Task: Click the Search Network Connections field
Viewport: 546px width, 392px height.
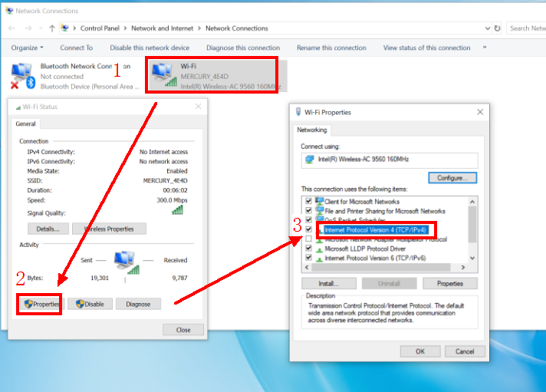Action: coord(527,28)
